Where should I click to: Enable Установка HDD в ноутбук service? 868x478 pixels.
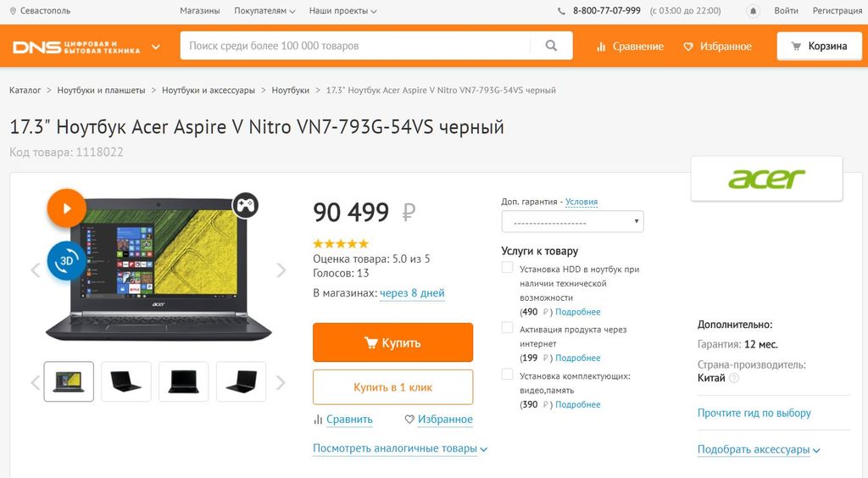click(507, 267)
